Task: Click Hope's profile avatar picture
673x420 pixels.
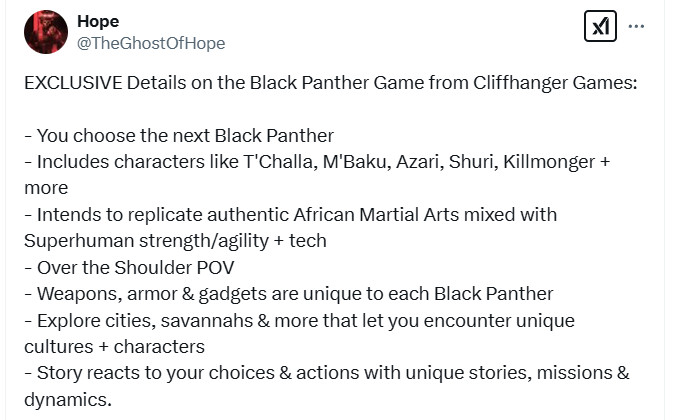Action: pos(45,32)
